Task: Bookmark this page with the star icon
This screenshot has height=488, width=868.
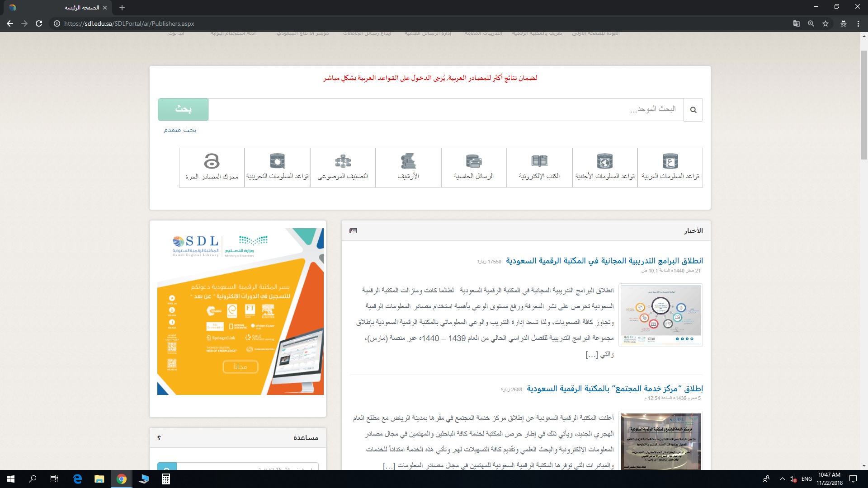Action: [x=826, y=23]
